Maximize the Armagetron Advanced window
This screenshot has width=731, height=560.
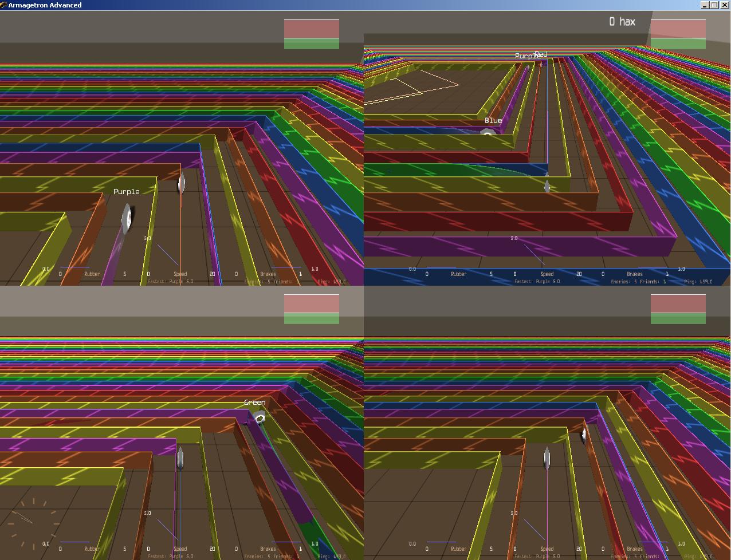pyautogui.click(x=714, y=5)
